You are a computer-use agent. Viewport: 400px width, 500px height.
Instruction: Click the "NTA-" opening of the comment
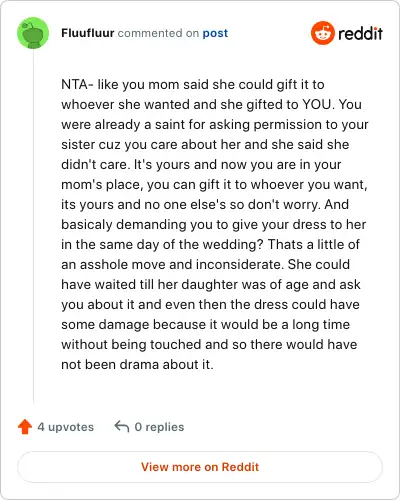(x=77, y=84)
